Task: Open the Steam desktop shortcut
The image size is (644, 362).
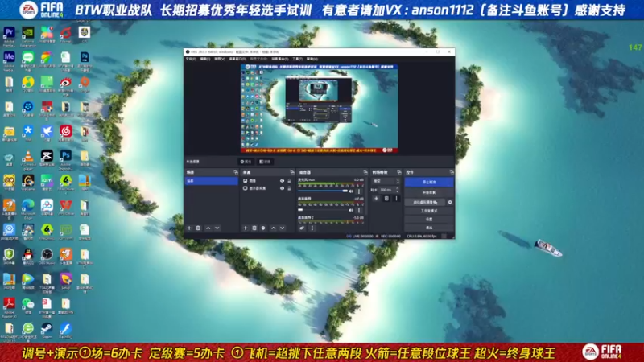Action: (x=47, y=329)
